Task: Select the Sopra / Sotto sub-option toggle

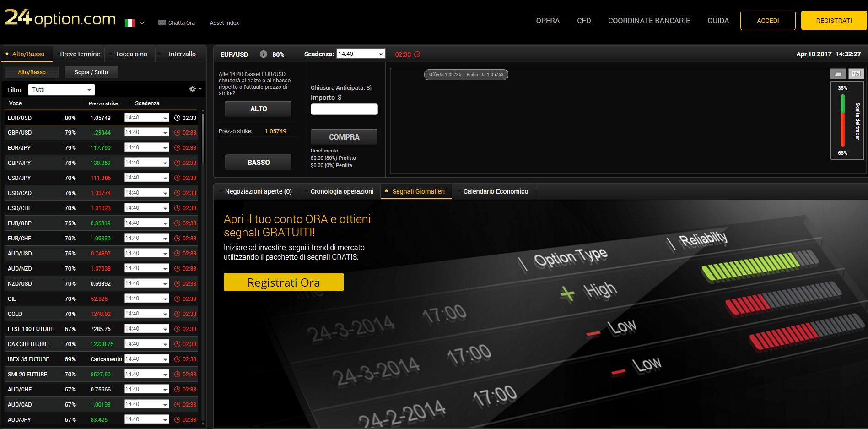Action: [91, 72]
